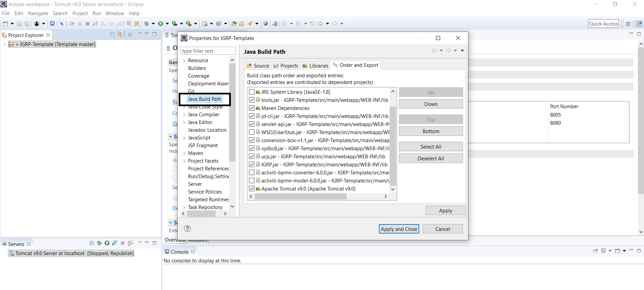Click the Down button

coord(431,104)
